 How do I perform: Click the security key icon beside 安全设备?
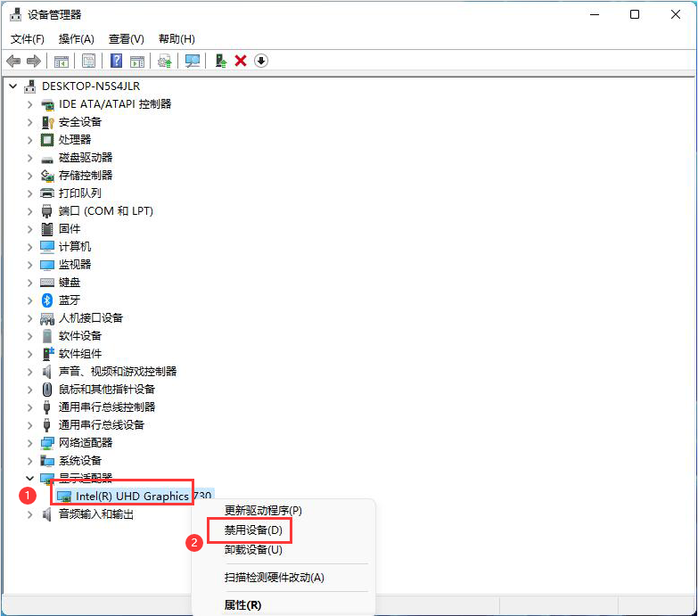(x=47, y=122)
